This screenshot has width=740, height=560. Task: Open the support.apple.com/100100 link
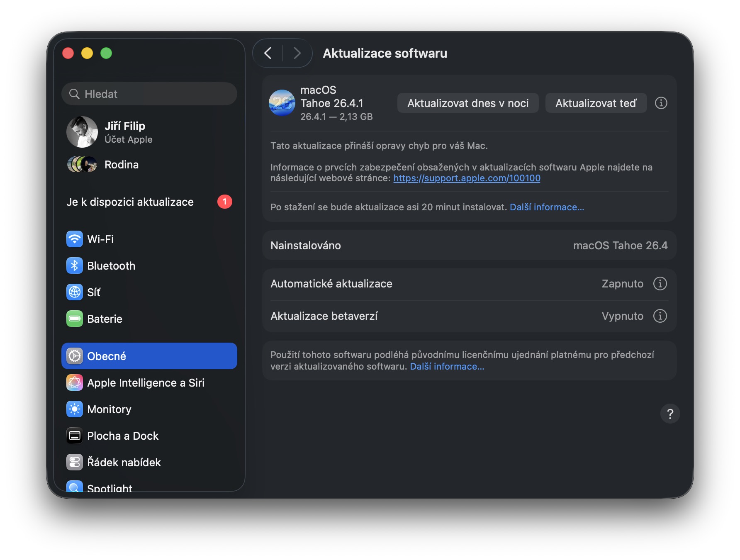click(467, 178)
